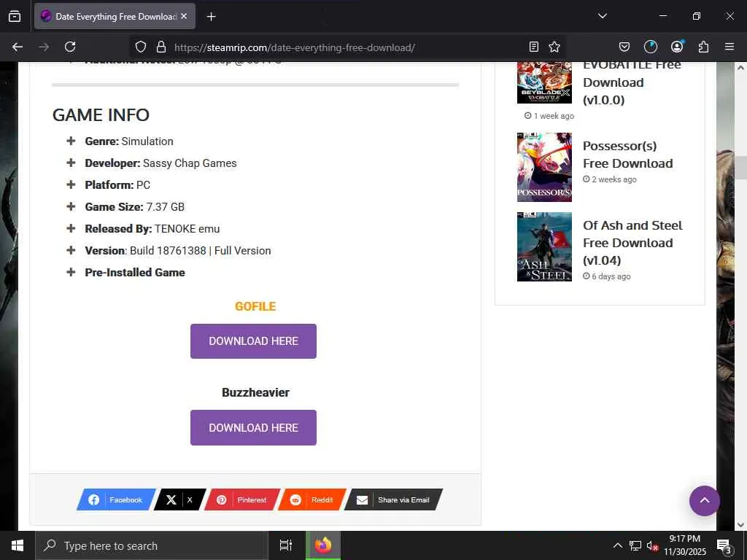Click 'Released By: TENOKE emu' list item
The height and width of the screenshot is (560, 747).
[152, 228]
